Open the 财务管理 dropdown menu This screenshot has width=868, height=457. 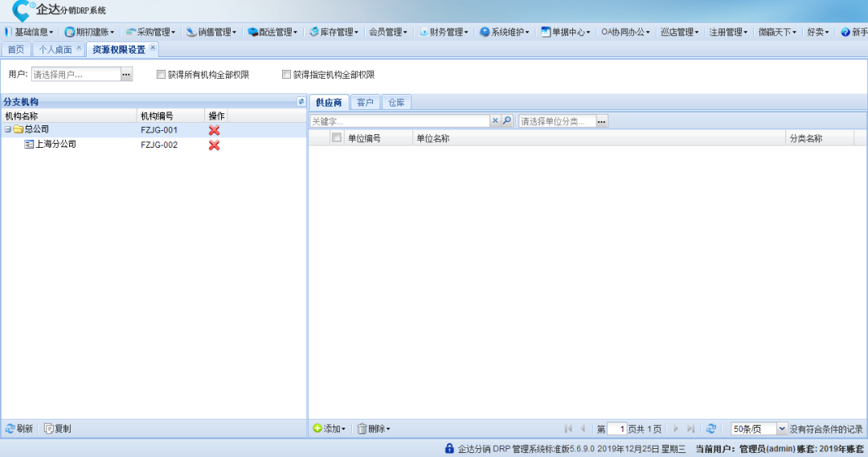tap(444, 32)
